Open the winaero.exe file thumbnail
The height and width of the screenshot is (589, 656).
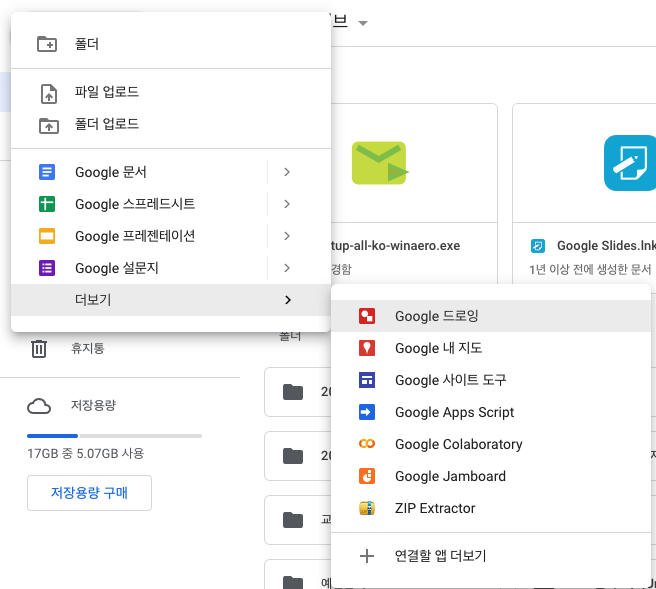click(414, 163)
